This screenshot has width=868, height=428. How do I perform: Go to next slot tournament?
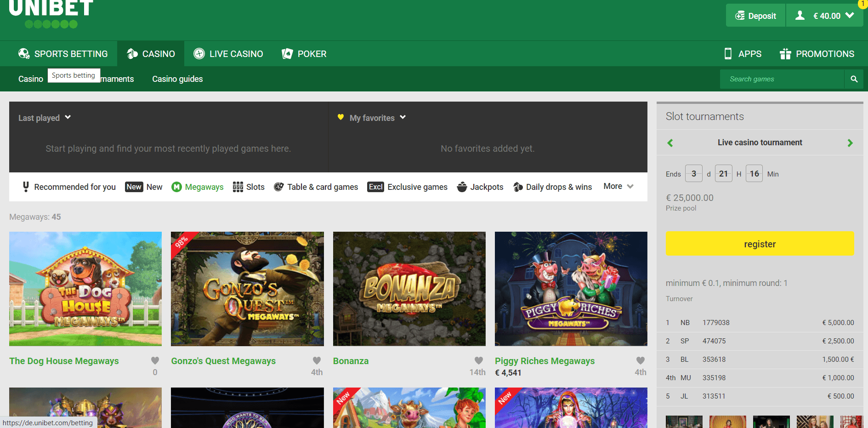coord(850,143)
